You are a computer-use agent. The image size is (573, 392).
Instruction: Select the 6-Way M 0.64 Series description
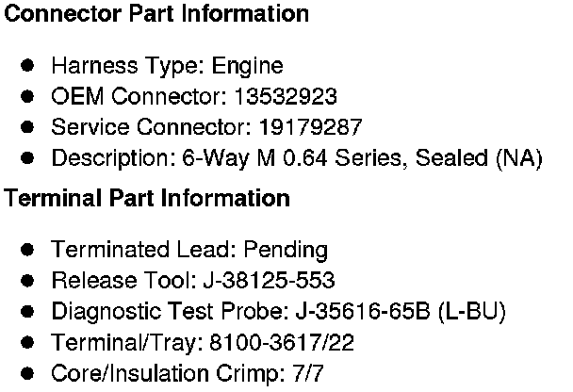(x=296, y=158)
